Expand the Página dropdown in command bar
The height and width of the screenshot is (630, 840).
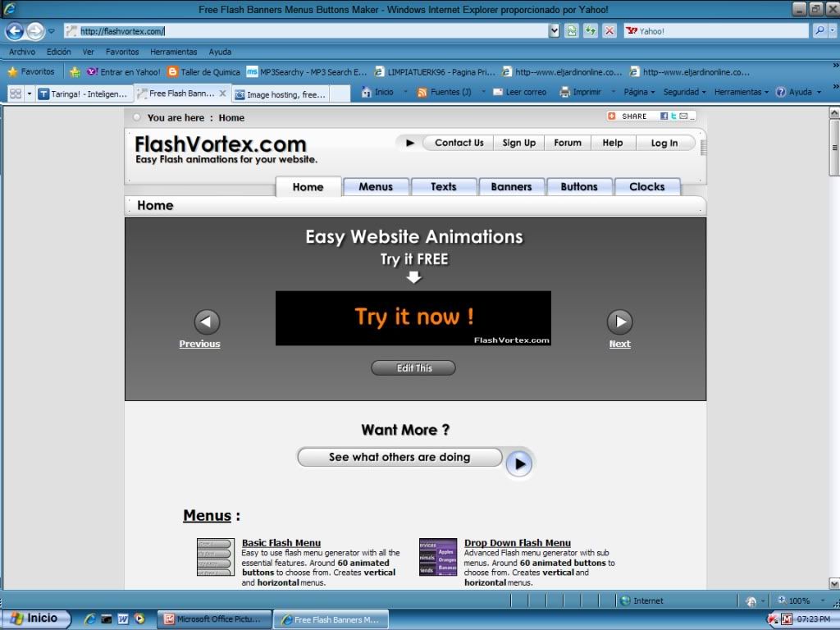[639, 92]
